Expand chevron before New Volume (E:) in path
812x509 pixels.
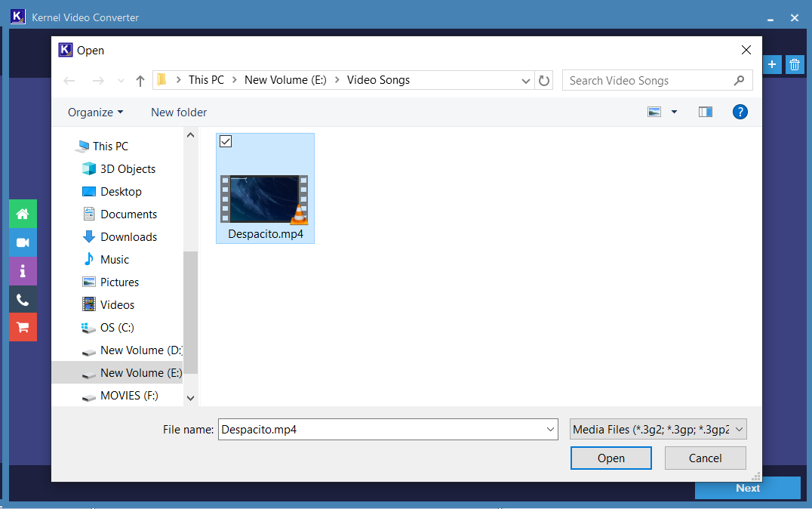click(x=235, y=80)
